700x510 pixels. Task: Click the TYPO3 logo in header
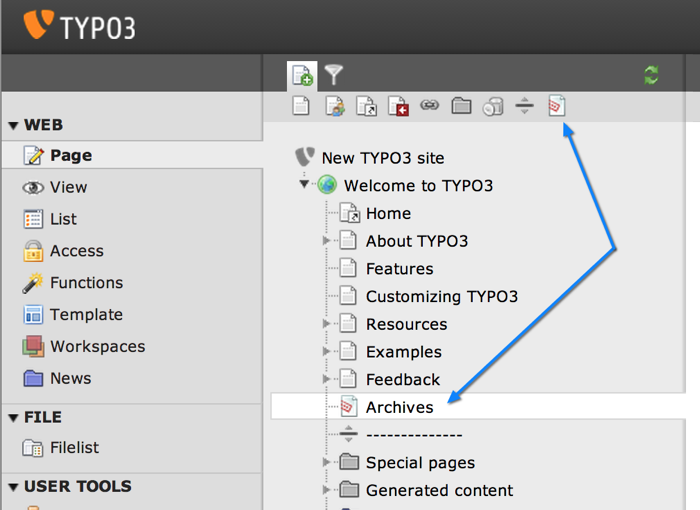[79, 25]
